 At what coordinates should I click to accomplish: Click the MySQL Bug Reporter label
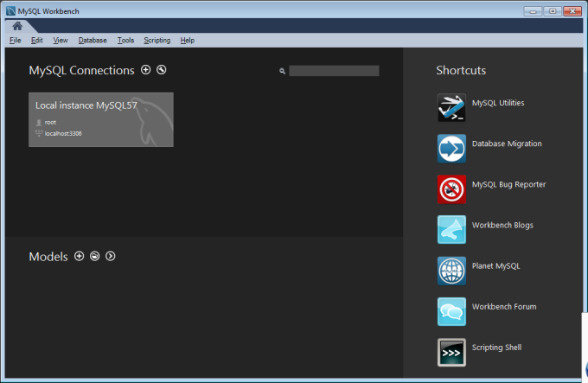coord(508,184)
